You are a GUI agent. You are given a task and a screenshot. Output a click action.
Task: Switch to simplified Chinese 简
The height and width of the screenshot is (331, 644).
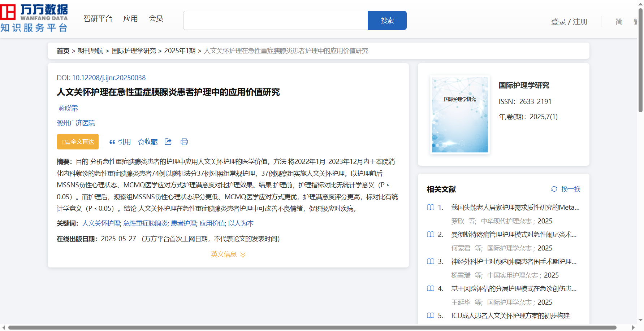619,22
